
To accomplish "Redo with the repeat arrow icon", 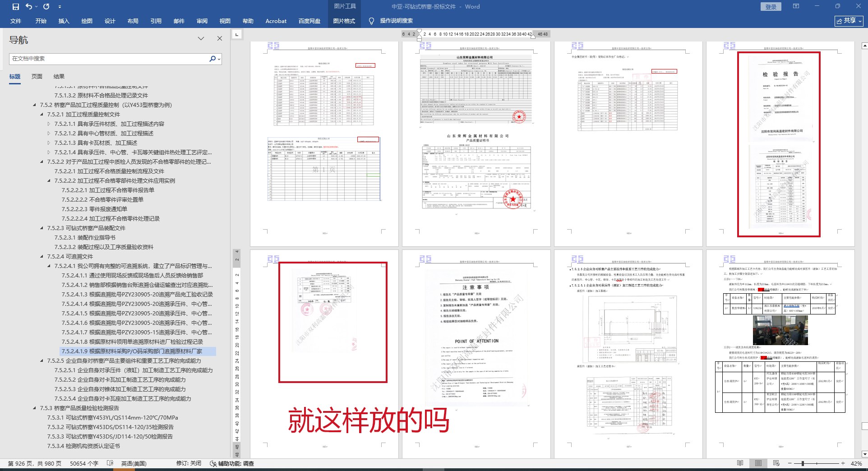I will (x=46, y=7).
